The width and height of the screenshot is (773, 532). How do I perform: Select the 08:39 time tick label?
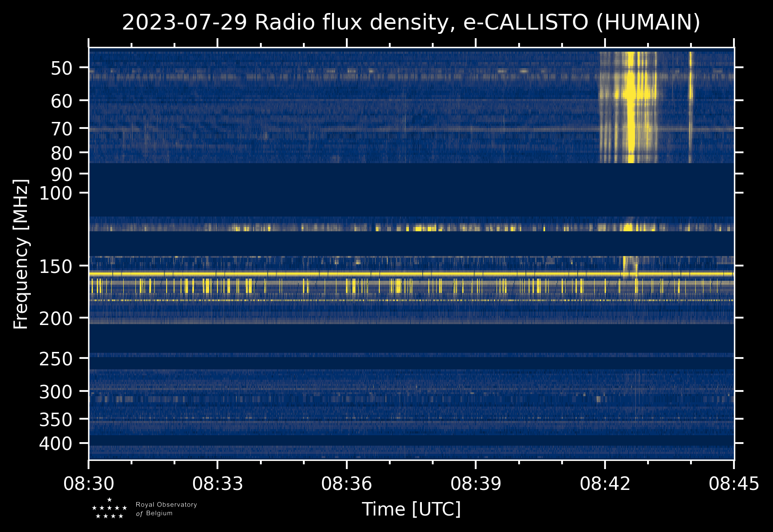tap(476, 483)
